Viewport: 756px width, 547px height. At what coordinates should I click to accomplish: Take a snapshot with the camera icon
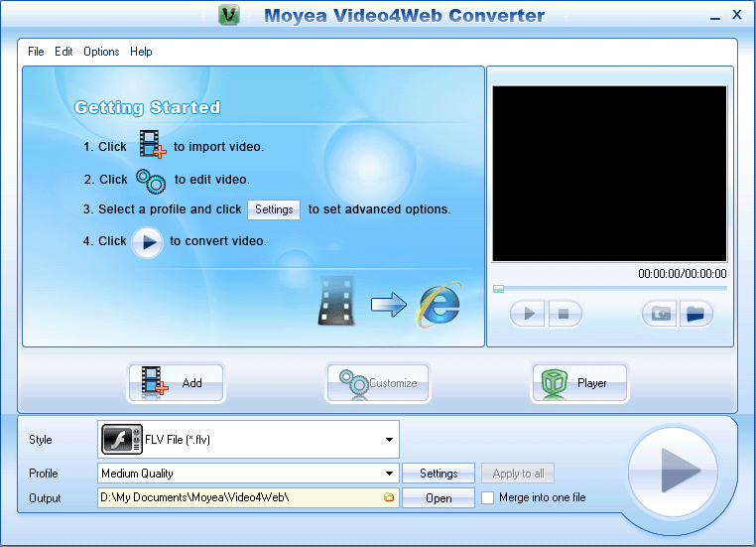[660, 314]
